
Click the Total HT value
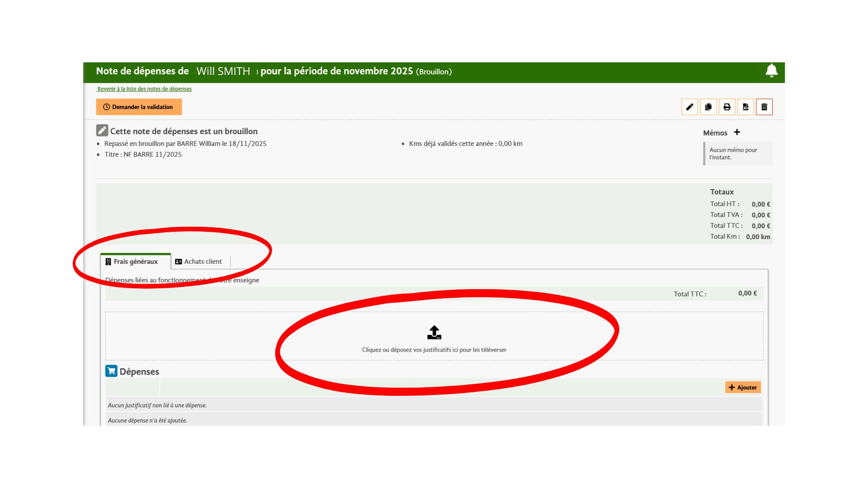761,204
